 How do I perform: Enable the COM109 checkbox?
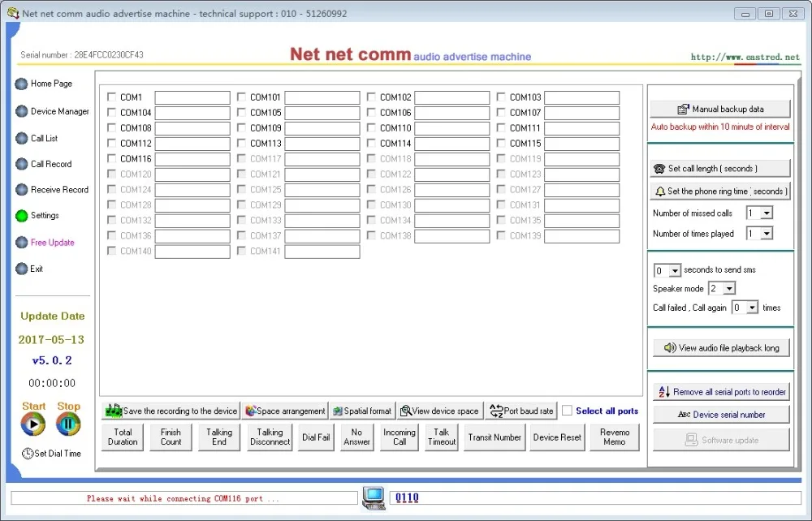[x=241, y=127]
